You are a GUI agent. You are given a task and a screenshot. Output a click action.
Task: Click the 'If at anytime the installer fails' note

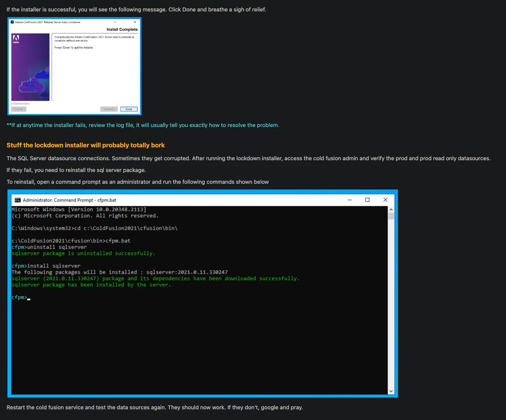[143, 125]
